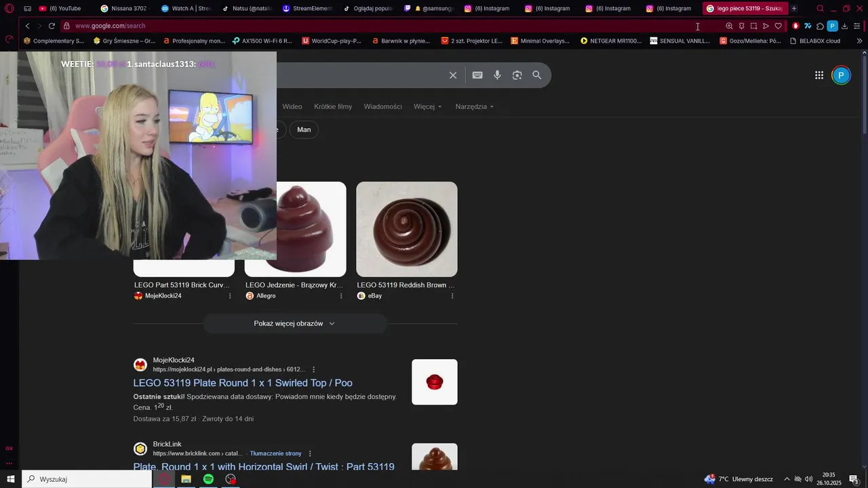Image resolution: width=868 pixels, height=488 pixels.
Task: Click the Wyszukaj taskbar search box
Action: (x=87, y=479)
